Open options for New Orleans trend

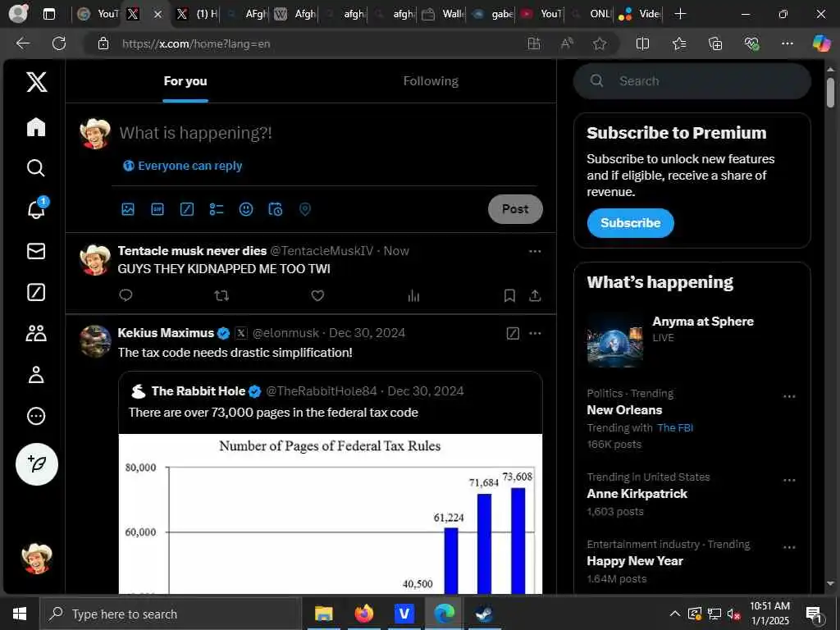(789, 396)
